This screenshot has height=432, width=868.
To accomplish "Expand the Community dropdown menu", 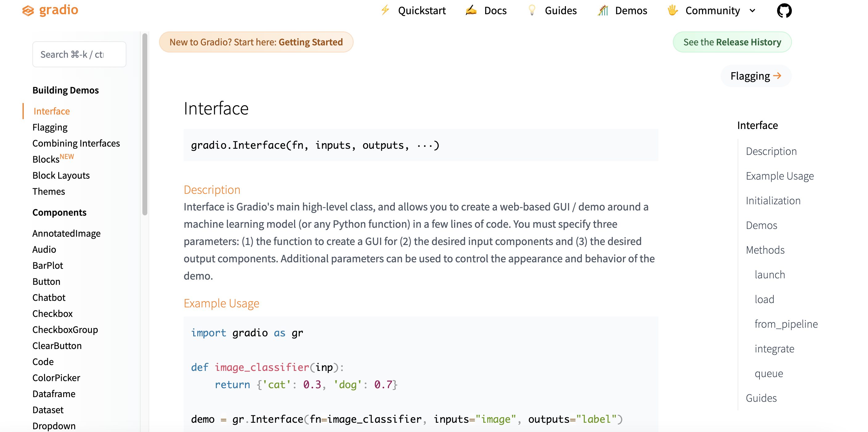I will pos(752,10).
